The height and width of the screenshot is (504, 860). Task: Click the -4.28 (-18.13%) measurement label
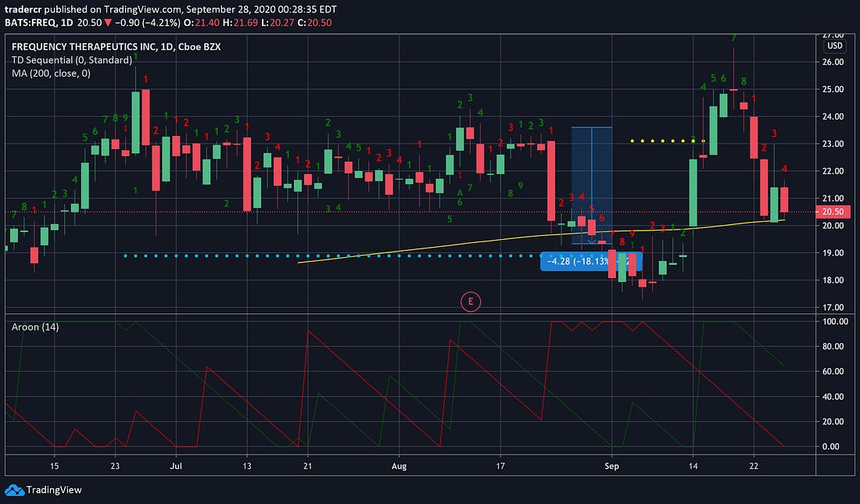click(591, 262)
